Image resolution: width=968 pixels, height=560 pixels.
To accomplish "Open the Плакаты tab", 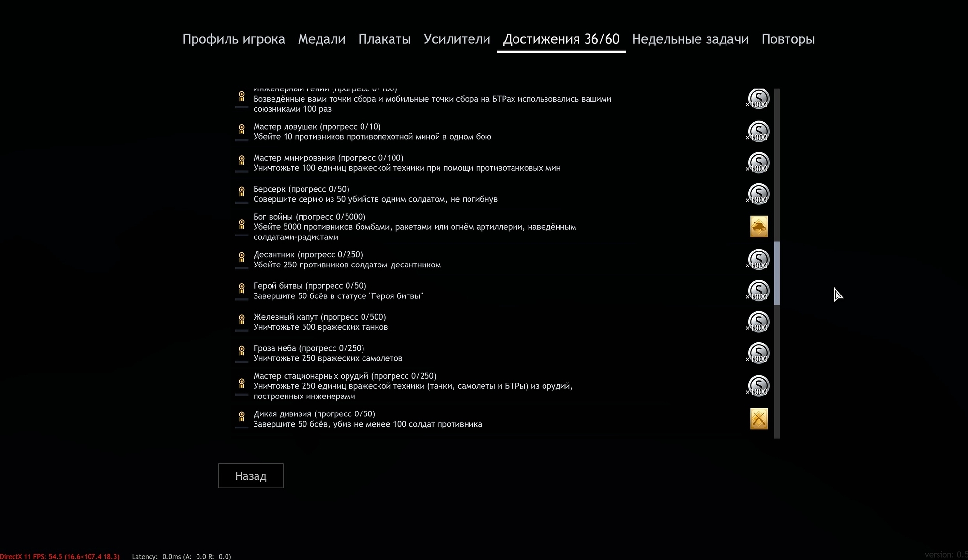I will [x=384, y=39].
